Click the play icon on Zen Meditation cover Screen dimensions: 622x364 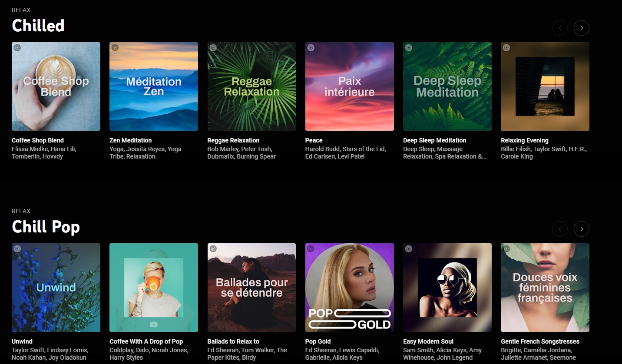(115, 48)
